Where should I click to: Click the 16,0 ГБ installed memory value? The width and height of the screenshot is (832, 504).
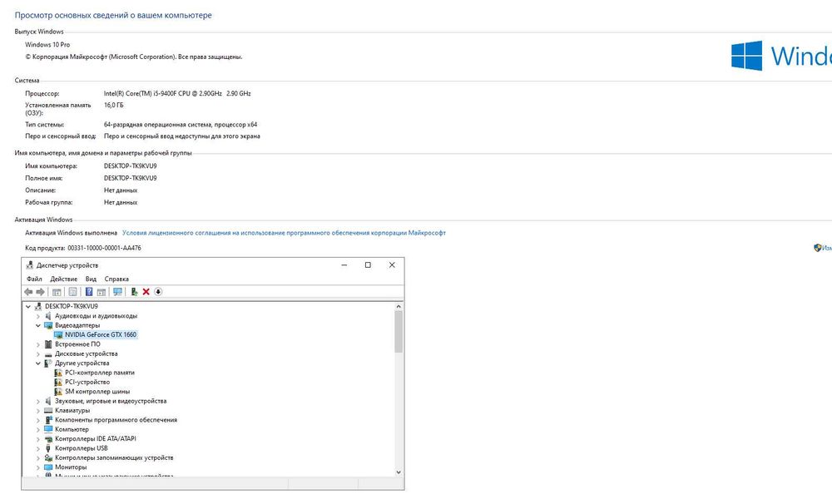point(113,106)
